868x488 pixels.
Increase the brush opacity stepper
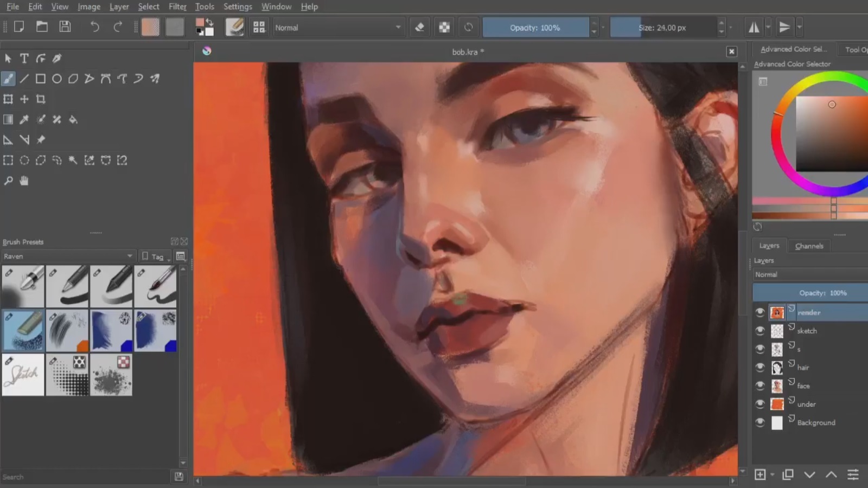594,23
